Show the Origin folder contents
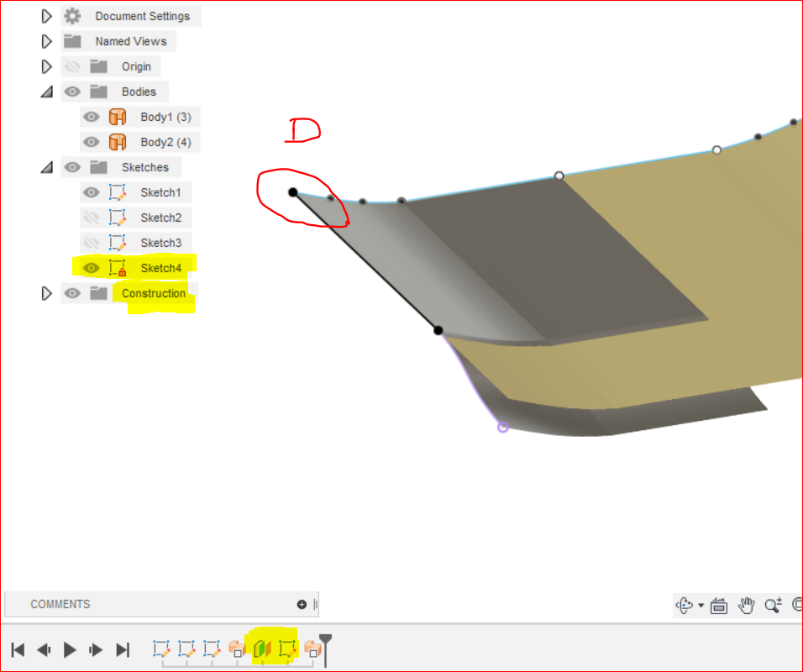Screen dimensions: 803x672 (x=47, y=66)
